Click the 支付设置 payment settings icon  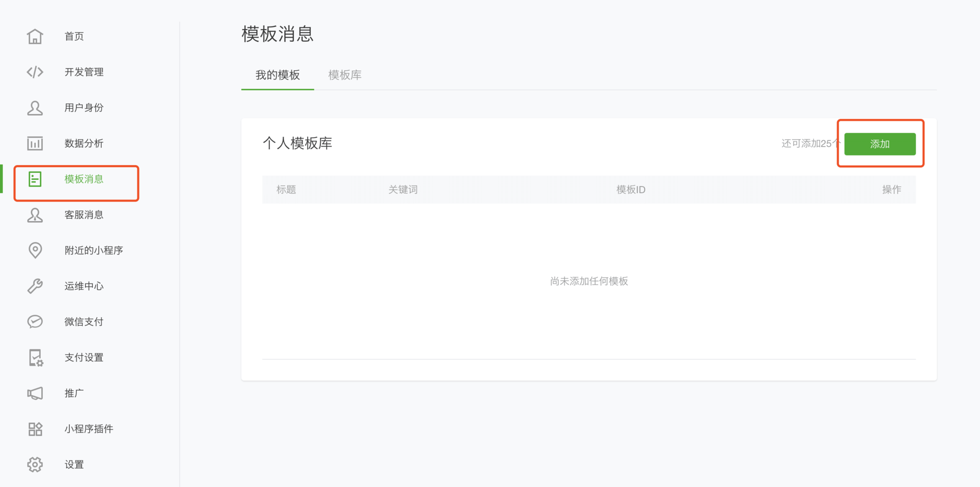tap(35, 357)
